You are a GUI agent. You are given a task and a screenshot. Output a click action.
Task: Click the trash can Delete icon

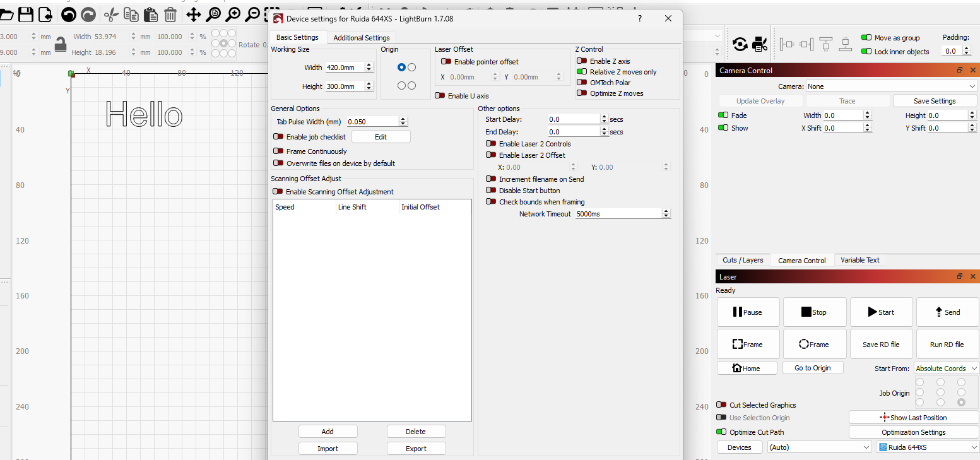coord(170,14)
